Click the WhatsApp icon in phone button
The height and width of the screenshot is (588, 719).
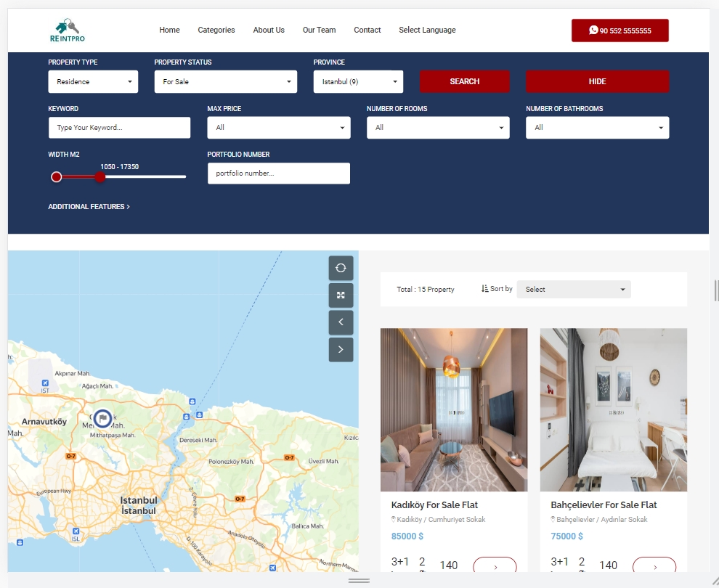593,30
